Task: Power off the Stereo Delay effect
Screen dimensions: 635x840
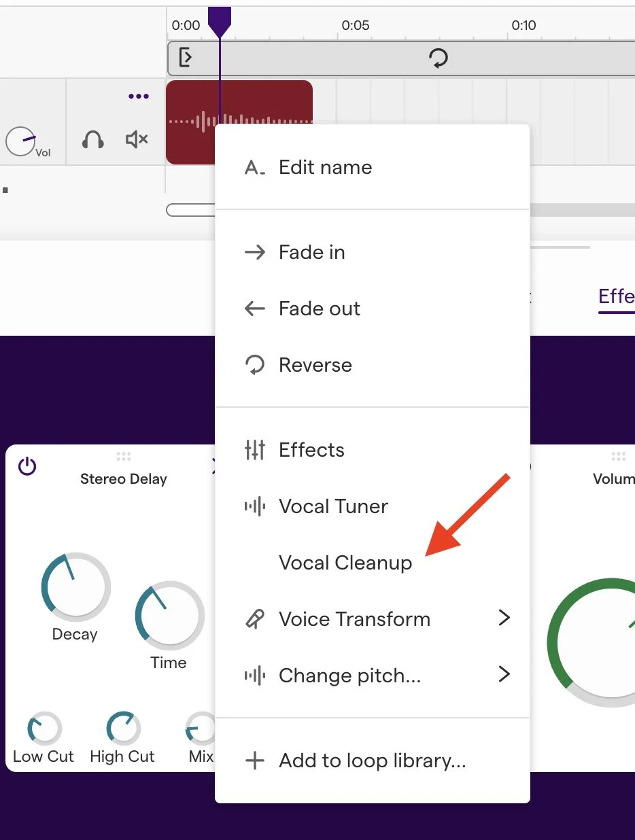Action: (x=27, y=467)
